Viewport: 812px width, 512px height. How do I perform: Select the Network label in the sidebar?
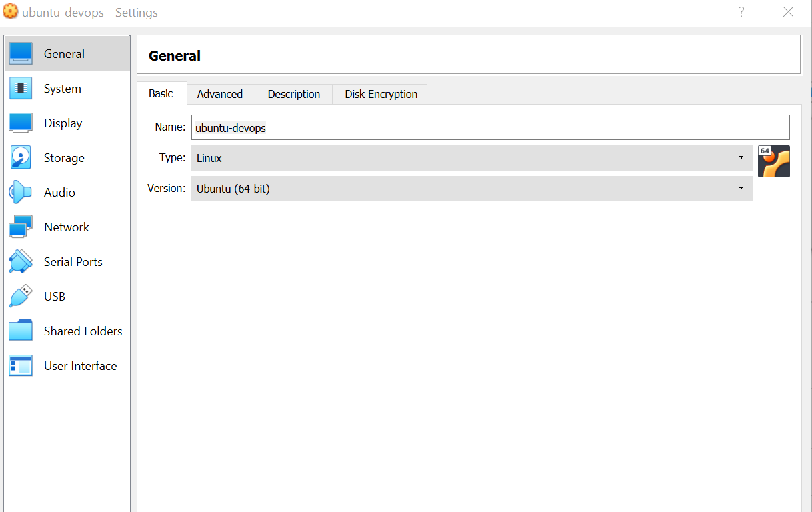pos(67,227)
